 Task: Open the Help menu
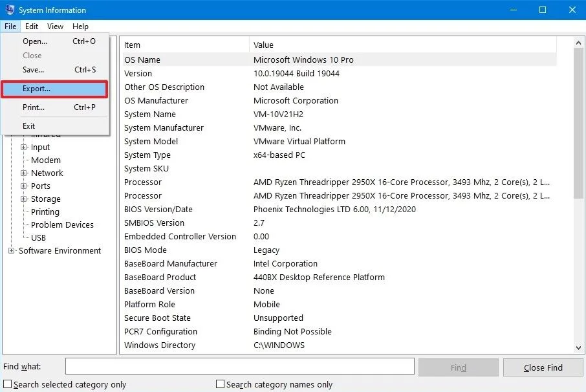click(x=80, y=27)
